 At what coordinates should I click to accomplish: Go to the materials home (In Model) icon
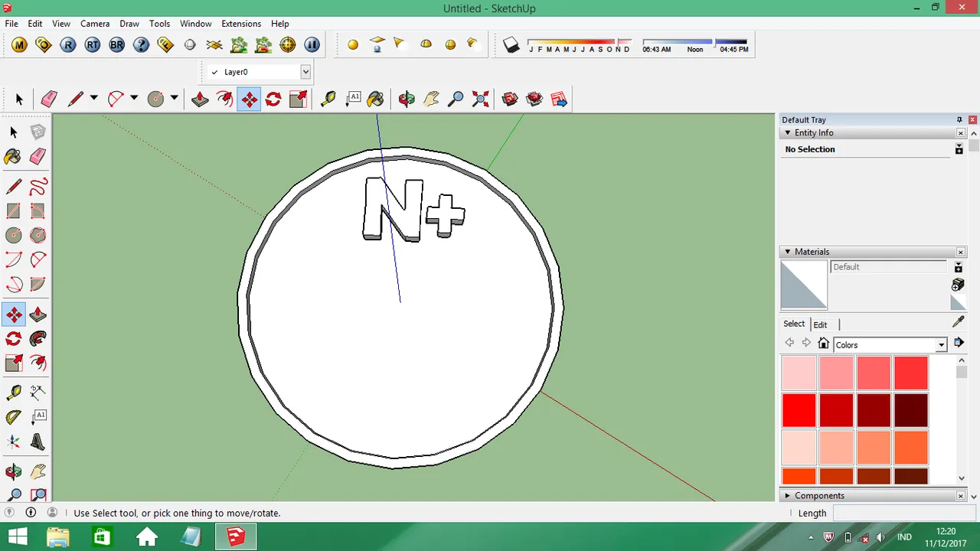(x=823, y=344)
